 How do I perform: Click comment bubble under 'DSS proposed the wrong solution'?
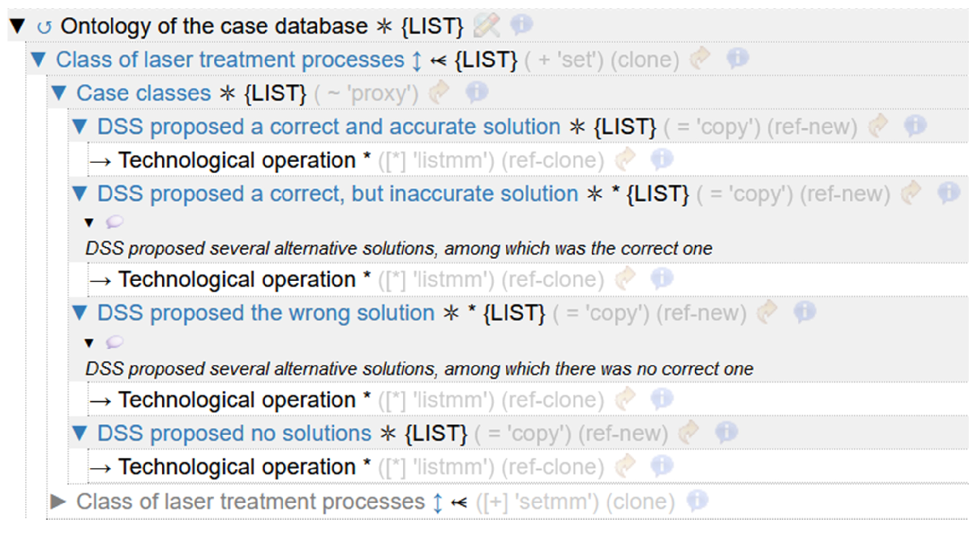[114, 342]
